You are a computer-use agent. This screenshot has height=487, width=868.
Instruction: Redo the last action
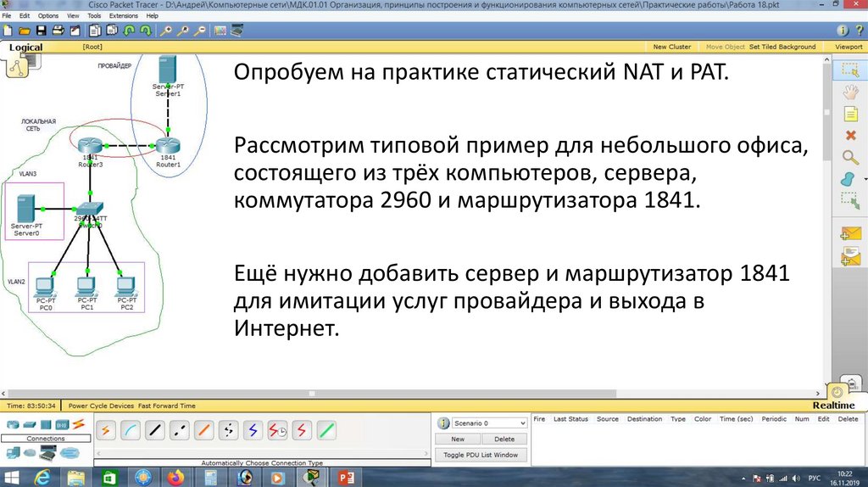[146, 31]
